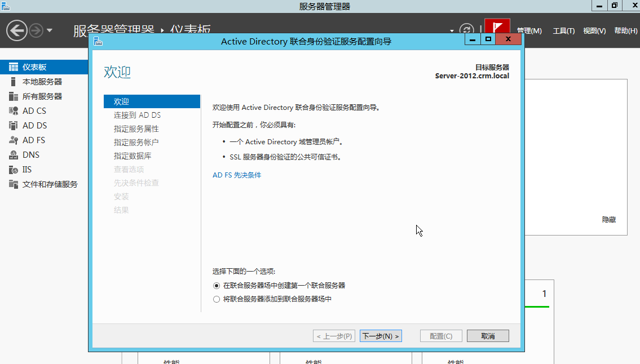This screenshot has width=640, height=364.
Task: Open the 工具(T) menu
Action: tap(564, 30)
